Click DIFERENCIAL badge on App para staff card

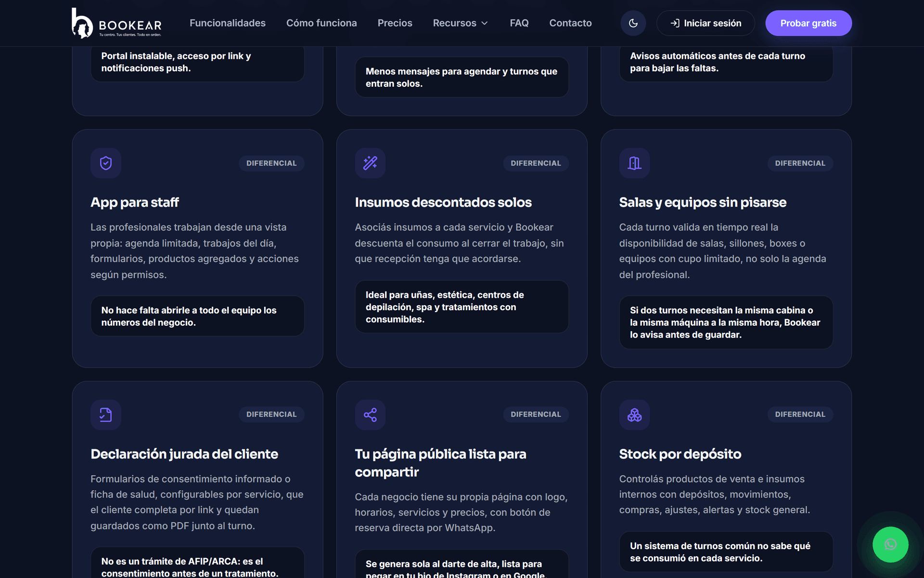271,163
